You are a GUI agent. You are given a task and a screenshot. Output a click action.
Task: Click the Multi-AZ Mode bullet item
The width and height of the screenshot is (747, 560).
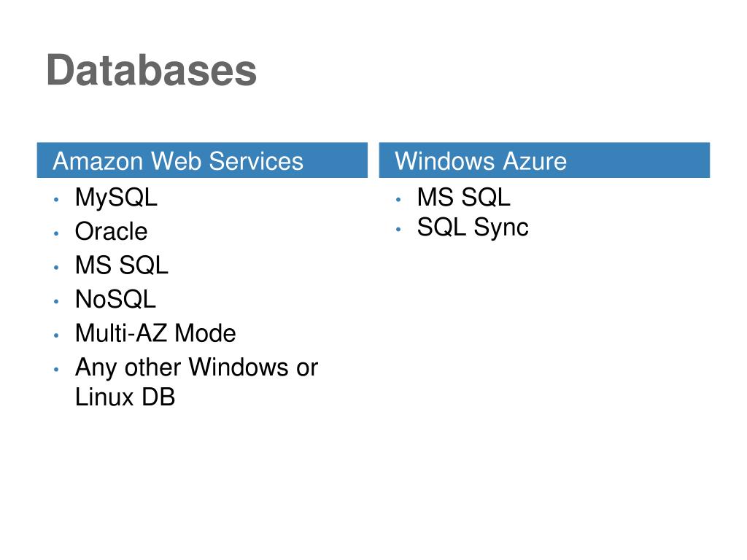(x=155, y=333)
